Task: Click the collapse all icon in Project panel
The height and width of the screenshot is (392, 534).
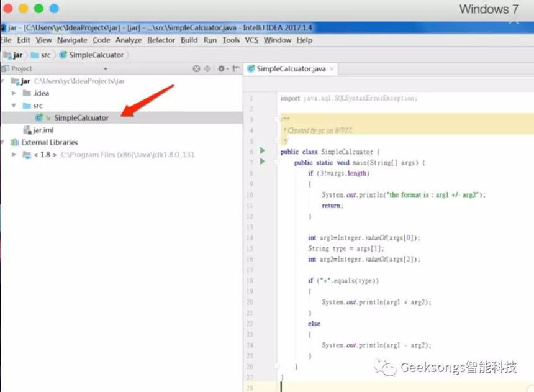Action: point(207,68)
